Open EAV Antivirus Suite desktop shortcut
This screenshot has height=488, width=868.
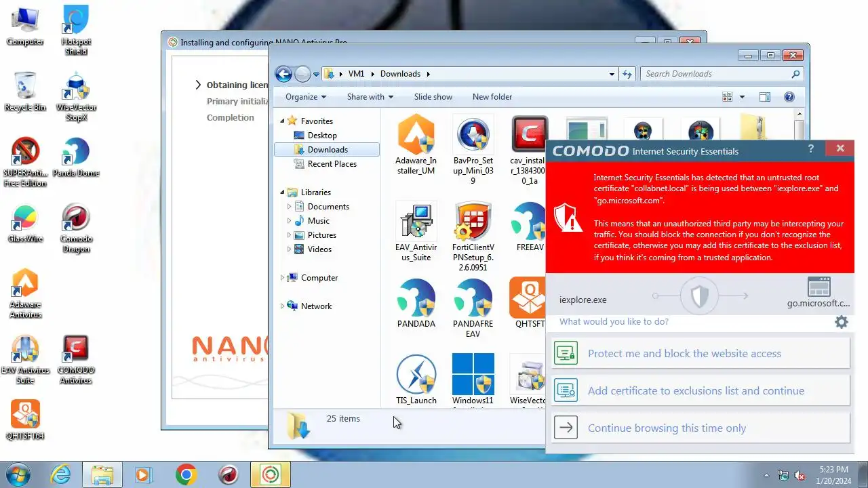25,360
